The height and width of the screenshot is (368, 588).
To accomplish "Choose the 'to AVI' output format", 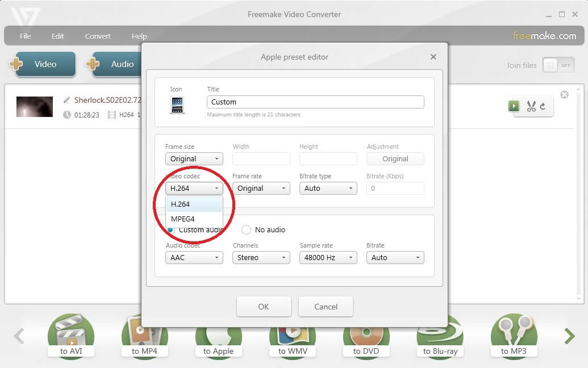I will point(71,336).
